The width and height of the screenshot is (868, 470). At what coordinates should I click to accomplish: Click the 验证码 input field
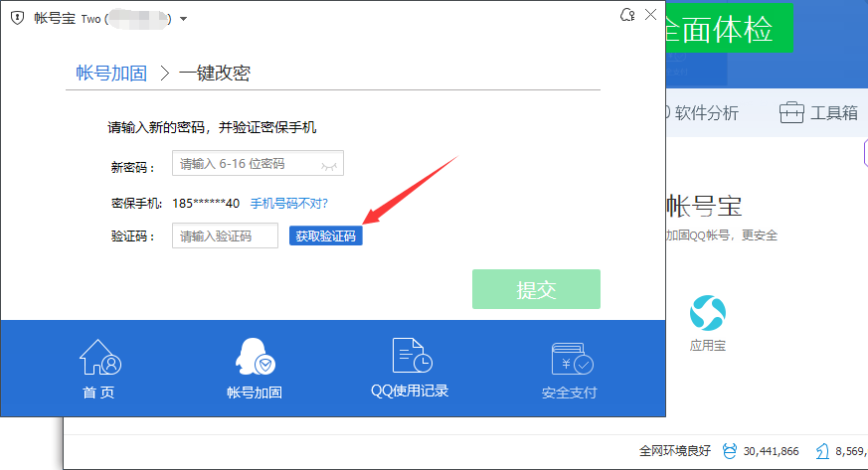click(225, 235)
